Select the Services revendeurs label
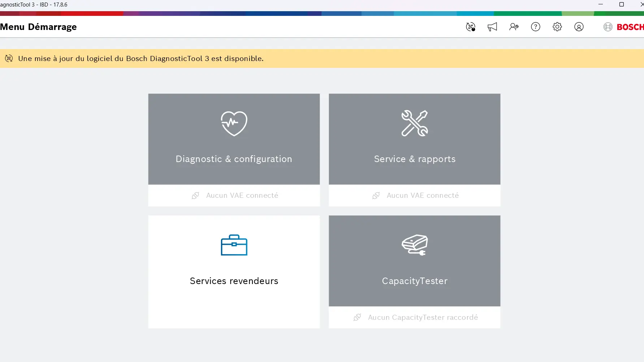The image size is (644, 362). point(234,281)
